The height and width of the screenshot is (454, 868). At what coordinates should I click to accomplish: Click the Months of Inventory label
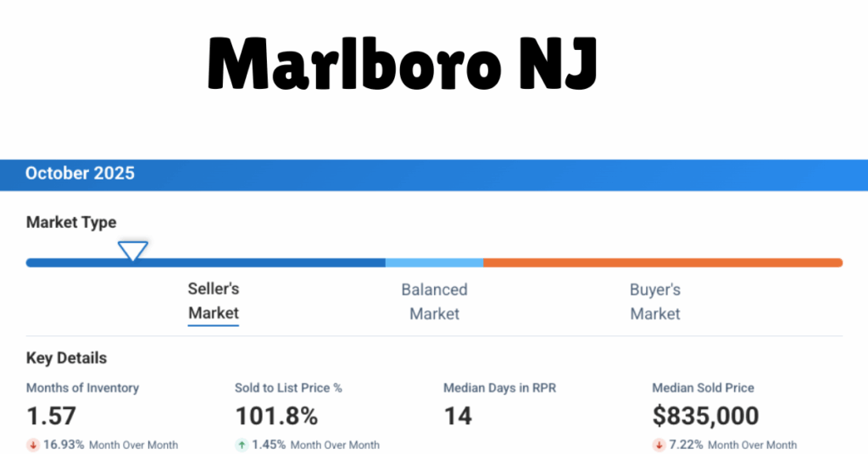82,388
